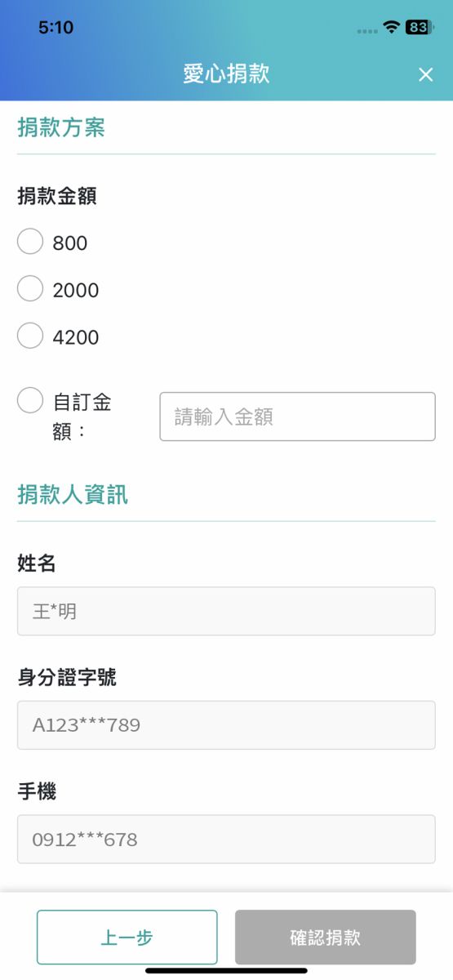The image size is (453, 980).
Task: Go back with the 上一步 button
Action: 127,938
